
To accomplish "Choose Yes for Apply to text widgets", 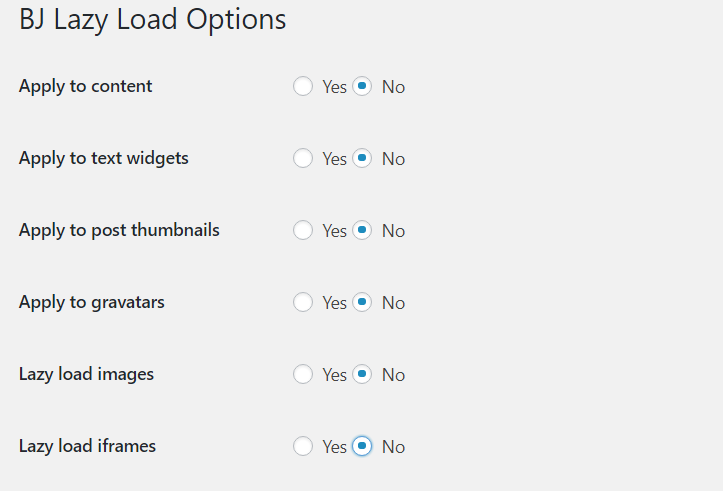I will click(302, 158).
